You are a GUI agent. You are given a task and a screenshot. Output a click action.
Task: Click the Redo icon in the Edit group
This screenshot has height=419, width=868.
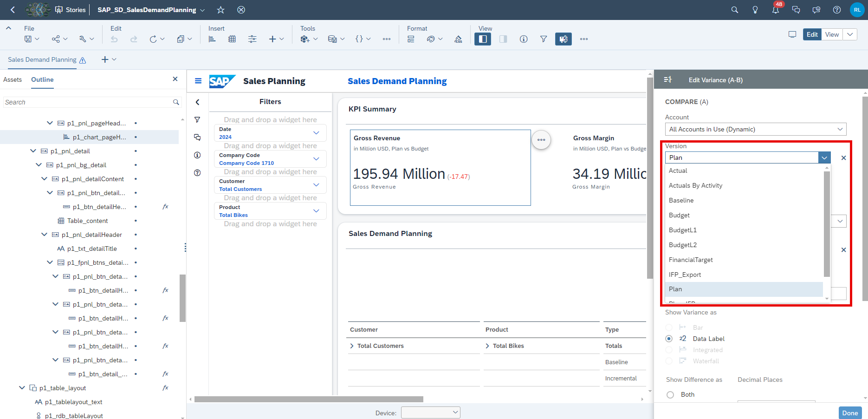134,39
